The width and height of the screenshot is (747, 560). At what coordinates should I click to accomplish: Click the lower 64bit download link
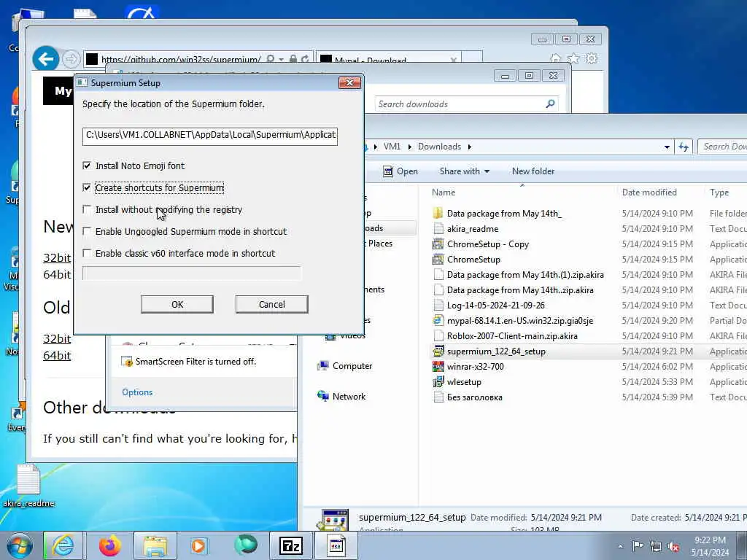tap(57, 355)
